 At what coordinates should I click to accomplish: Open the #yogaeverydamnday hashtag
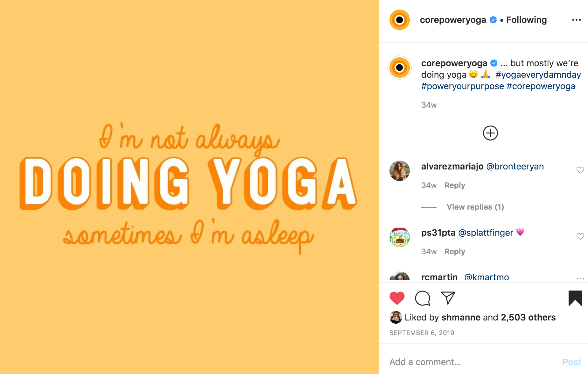click(x=538, y=75)
